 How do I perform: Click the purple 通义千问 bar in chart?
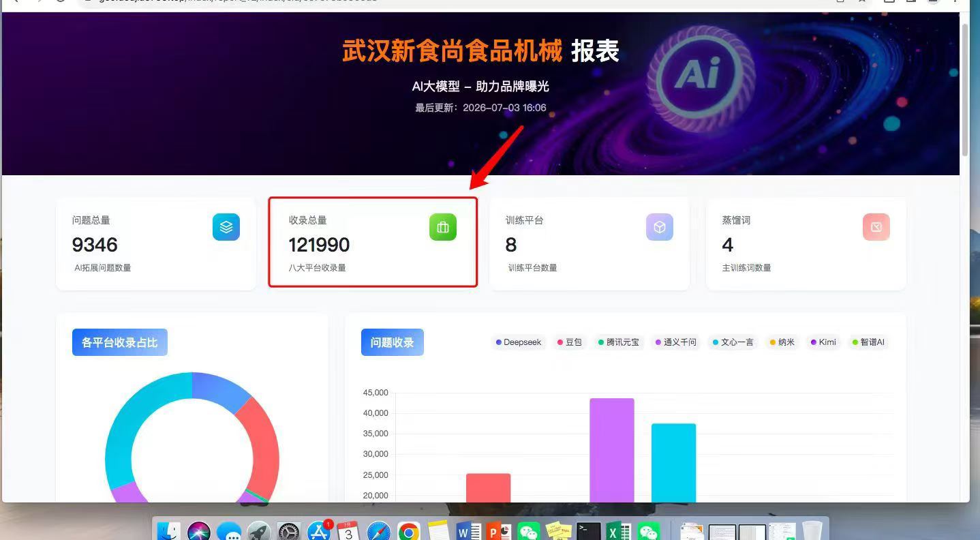(x=612, y=450)
